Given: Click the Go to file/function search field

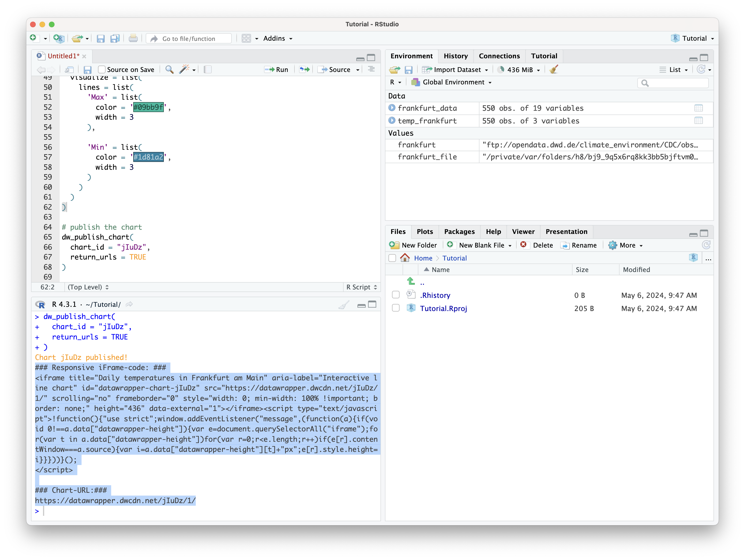Looking at the screenshot, I should pyautogui.click(x=189, y=38).
